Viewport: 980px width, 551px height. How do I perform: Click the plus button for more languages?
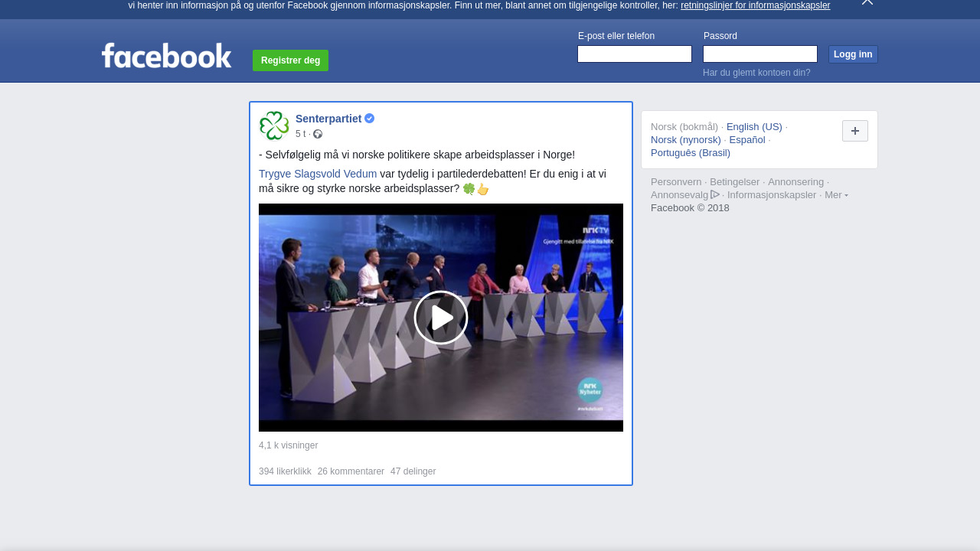pos(855,131)
